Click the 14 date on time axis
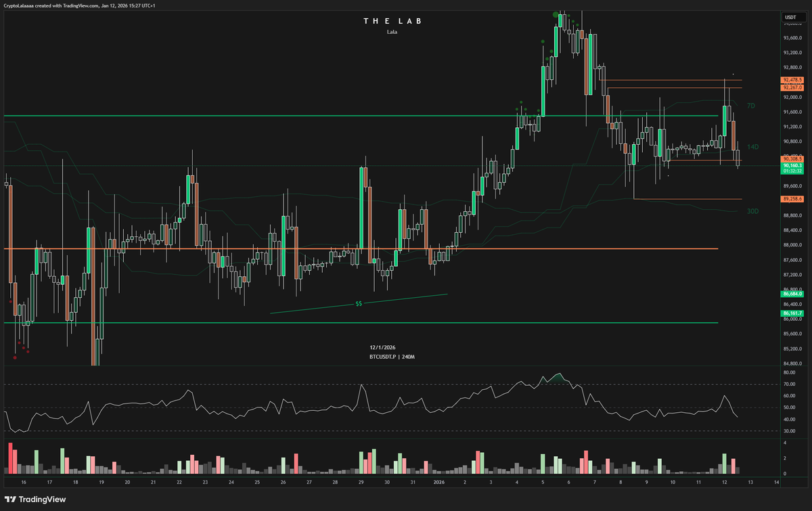 tap(776, 483)
